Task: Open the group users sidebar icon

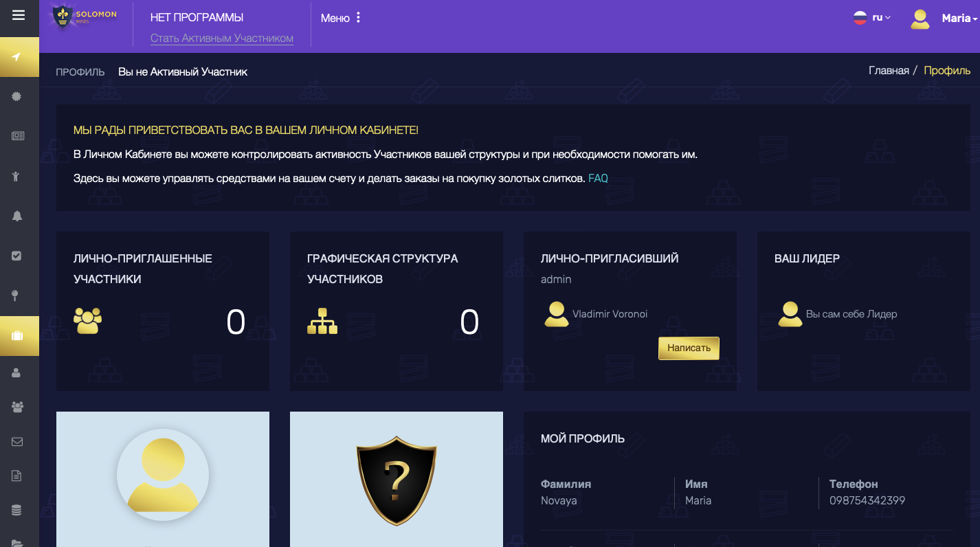Action: [x=17, y=407]
